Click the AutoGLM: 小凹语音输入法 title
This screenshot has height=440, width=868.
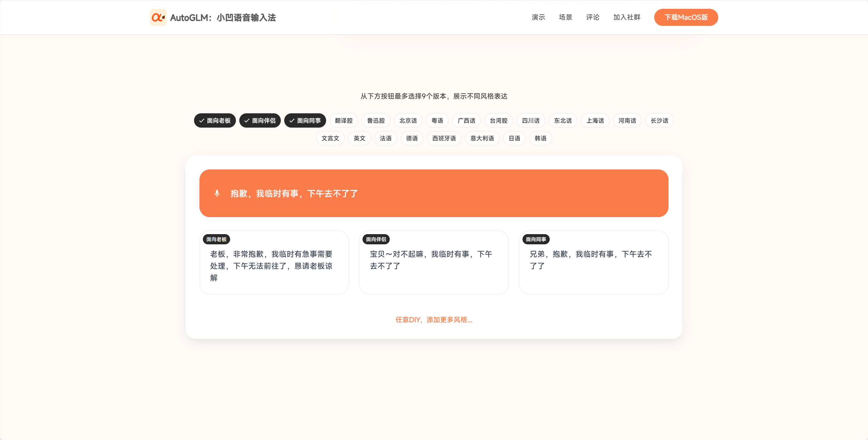pos(223,18)
